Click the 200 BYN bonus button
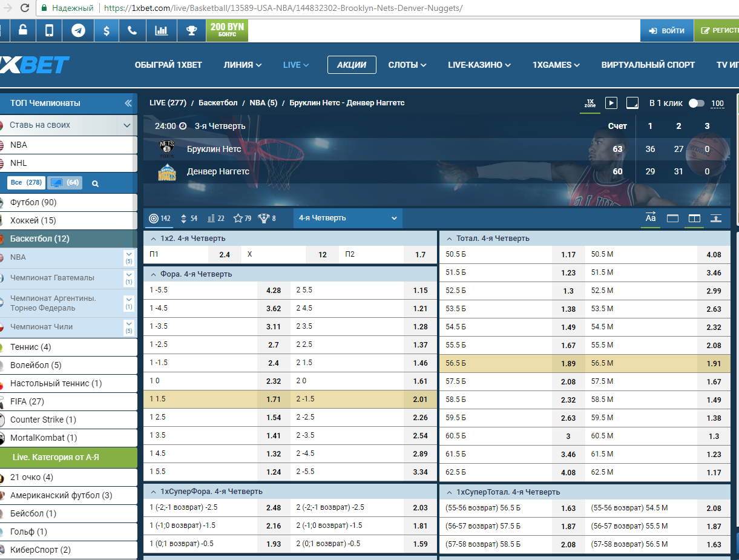739x560 pixels. [227, 30]
